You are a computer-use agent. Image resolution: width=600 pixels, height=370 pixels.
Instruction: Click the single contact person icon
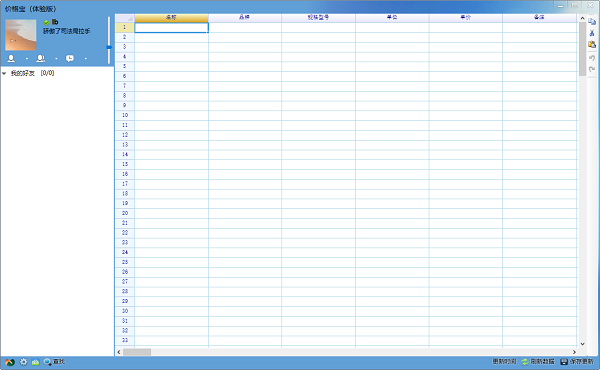11,58
